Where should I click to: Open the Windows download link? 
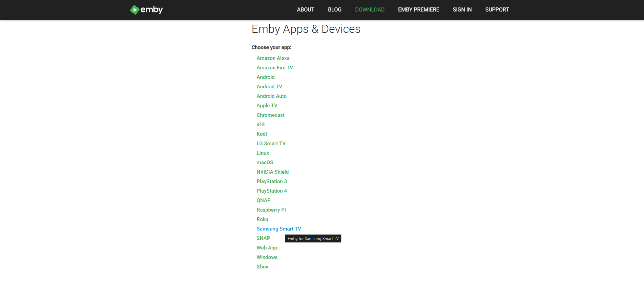point(267,257)
